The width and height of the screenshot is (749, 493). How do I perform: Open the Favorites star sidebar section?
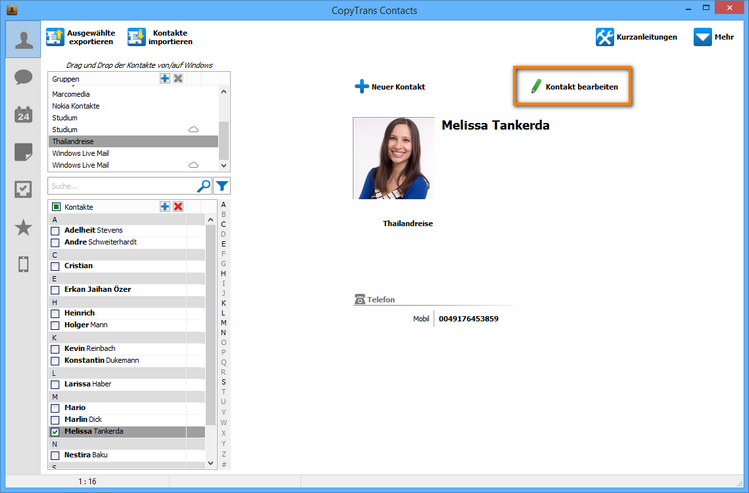23,227
